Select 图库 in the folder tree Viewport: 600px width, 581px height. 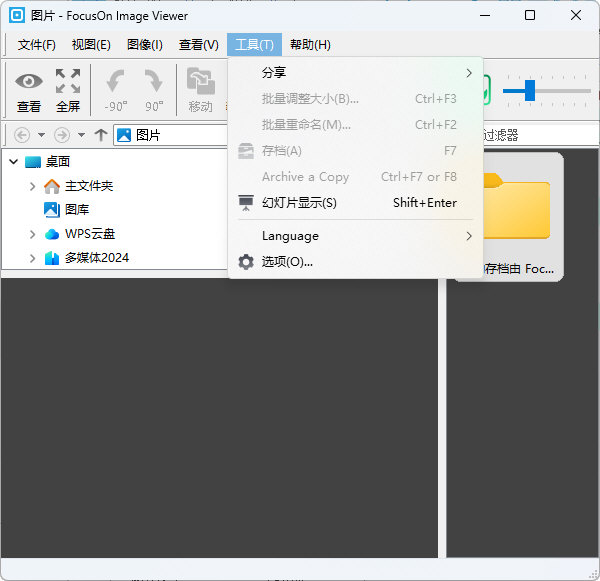[x=77, y=210]
